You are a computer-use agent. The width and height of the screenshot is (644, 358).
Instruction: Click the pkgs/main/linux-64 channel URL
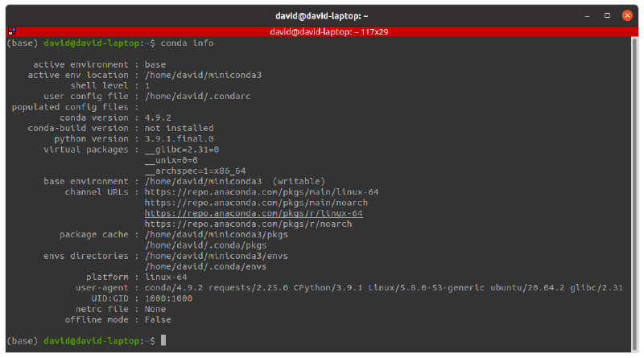[261, 192]
